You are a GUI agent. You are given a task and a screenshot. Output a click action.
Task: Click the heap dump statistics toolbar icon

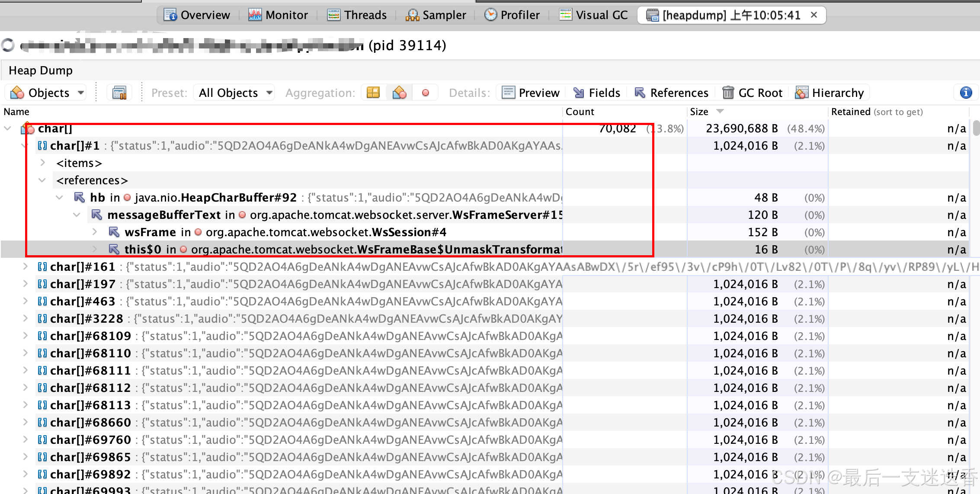(119, 93)
